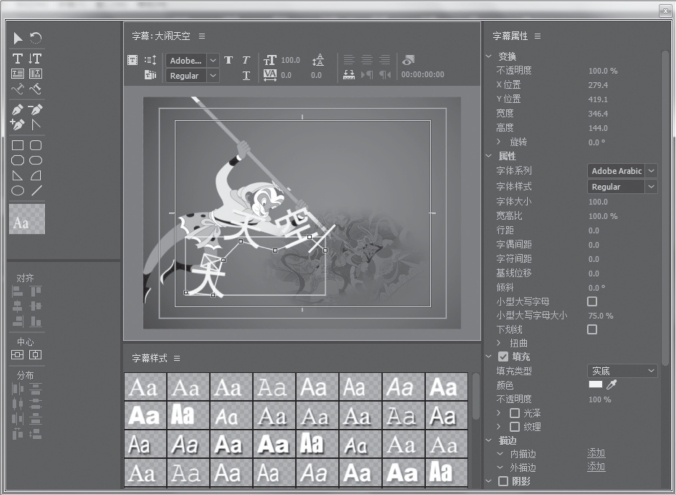Open the 字幕样式 panel menu
The height and width of the screenshot is (495, 676).
click(177, 358)
